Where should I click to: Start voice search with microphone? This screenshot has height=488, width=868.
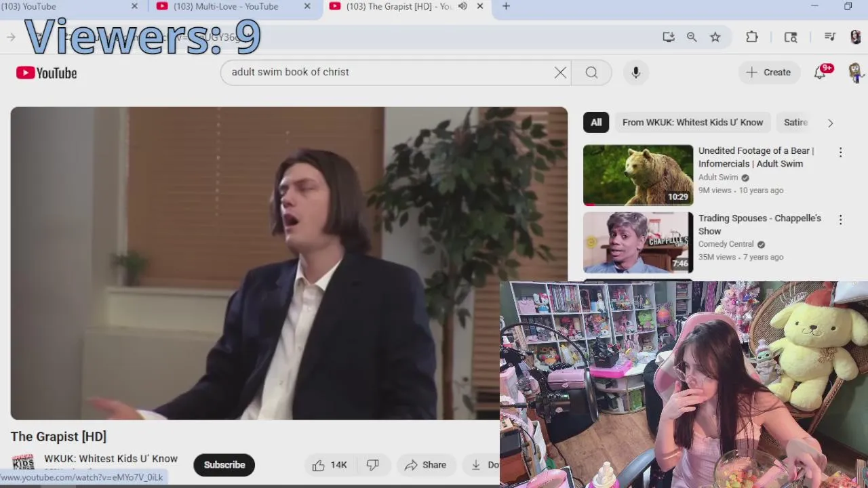click(636, 73)
